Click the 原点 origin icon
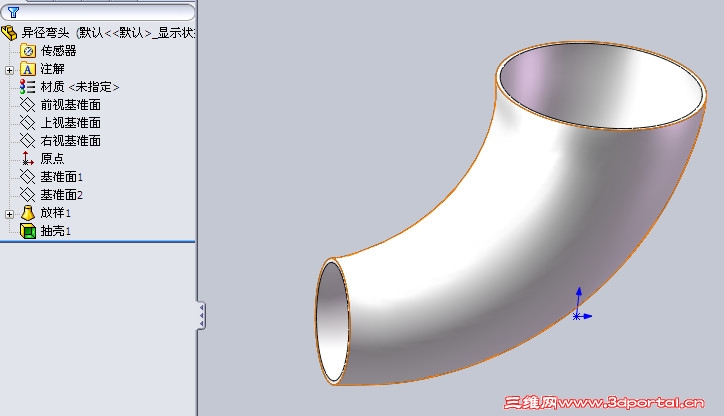Image resolution: width=724 pixels, height=416 pixels. coord(28,159)
